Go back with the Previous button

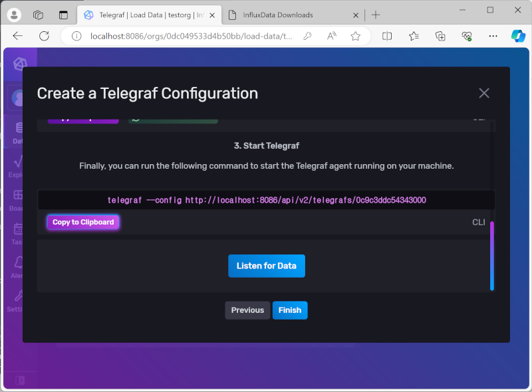pyautogui.click(x=247, y=310)
